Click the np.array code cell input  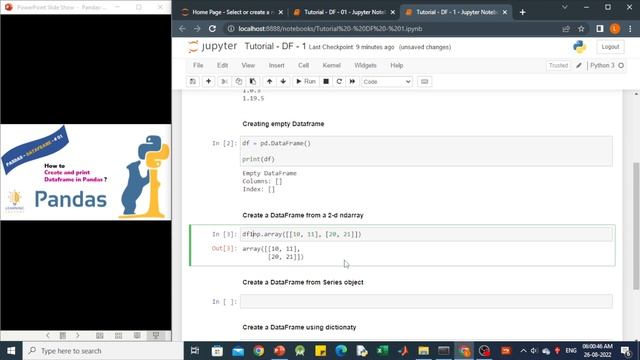[x=426, y=234]
